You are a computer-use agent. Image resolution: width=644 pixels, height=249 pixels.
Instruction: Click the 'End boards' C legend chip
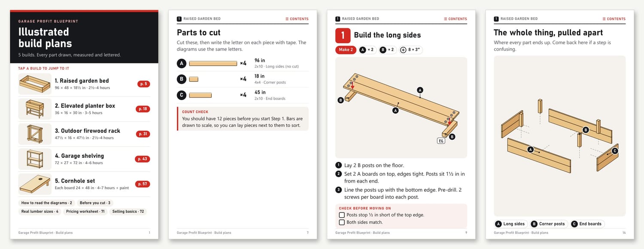click(x=586, y=224)
